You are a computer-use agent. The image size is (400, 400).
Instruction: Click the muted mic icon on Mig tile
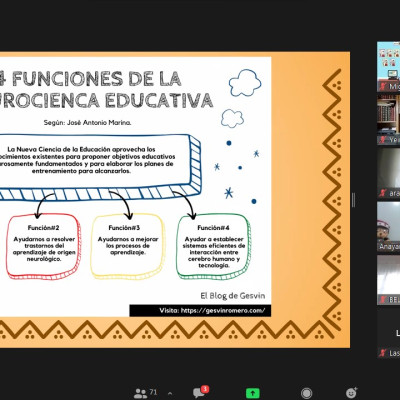[383, 87]
